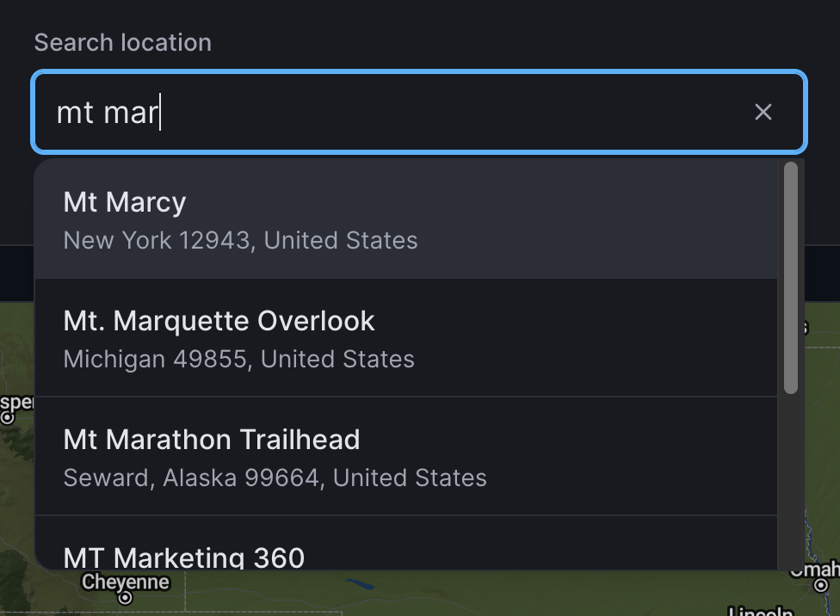Click the scrollbar track below the thumb

(x=790, y=482)
